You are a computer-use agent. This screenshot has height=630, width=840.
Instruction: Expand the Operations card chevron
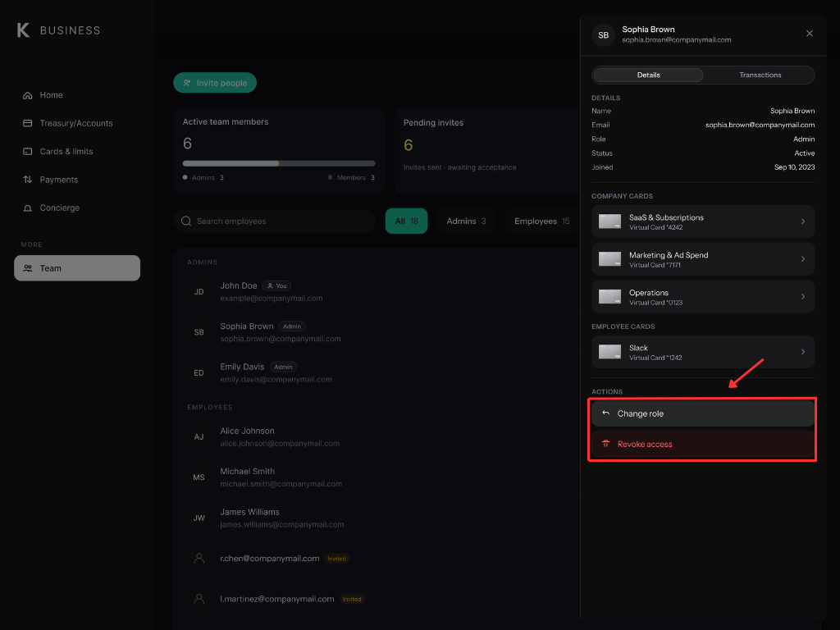[802, 297]
